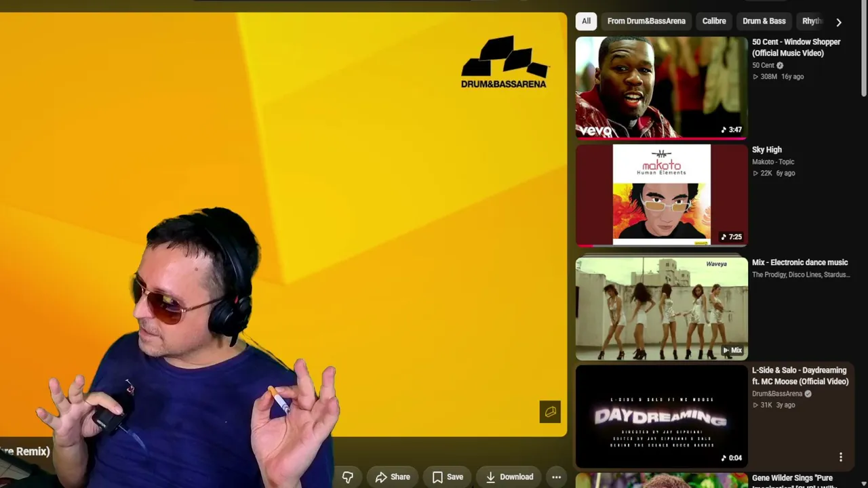
Task: Click The Prodigy, Disco Lines artists text
Action: click(800, 274)
